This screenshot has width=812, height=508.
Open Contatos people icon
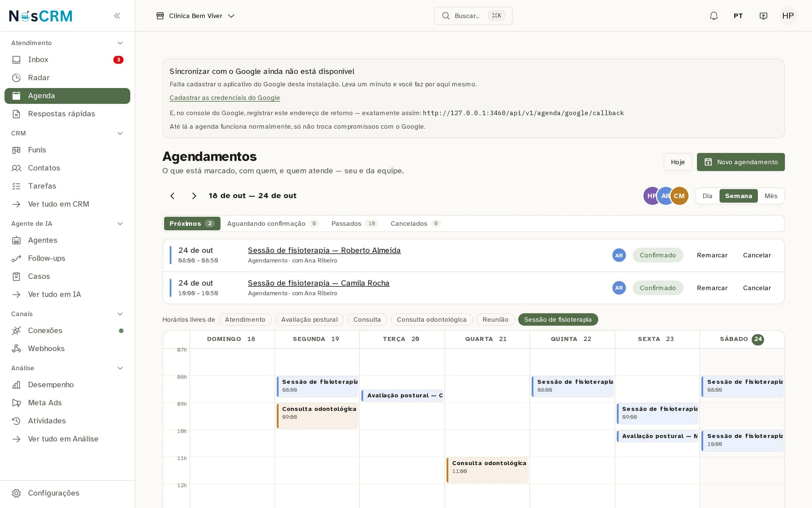click(16, 168)
